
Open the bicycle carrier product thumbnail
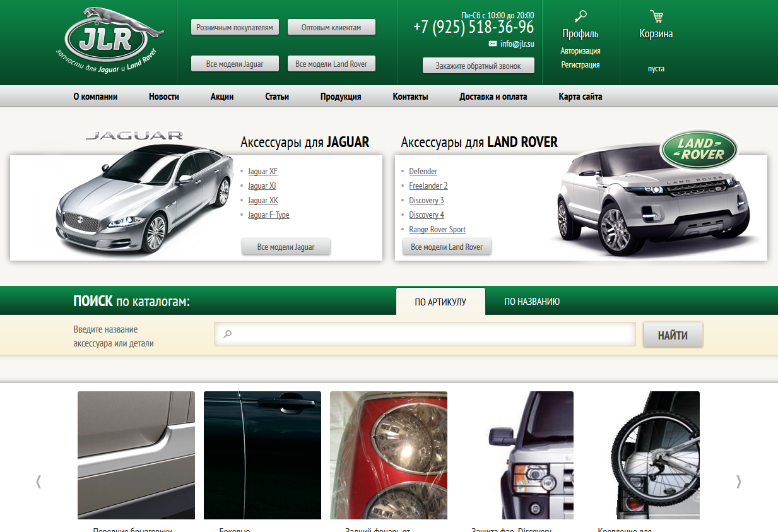tap(641, 455)
